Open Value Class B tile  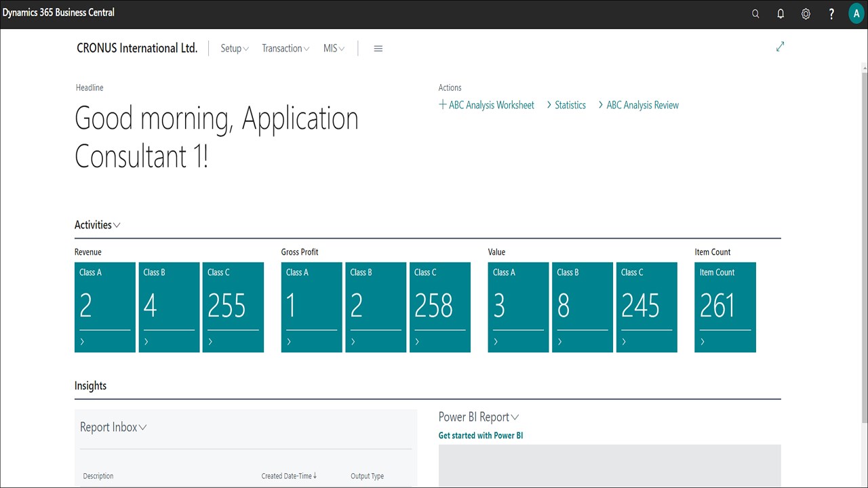pos(583,307)
